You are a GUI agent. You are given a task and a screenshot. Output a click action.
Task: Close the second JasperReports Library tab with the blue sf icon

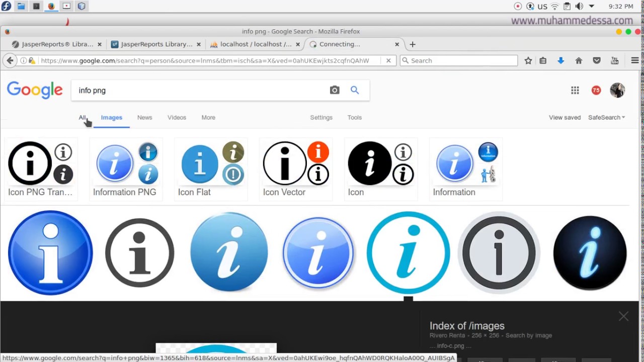point(198,44)
